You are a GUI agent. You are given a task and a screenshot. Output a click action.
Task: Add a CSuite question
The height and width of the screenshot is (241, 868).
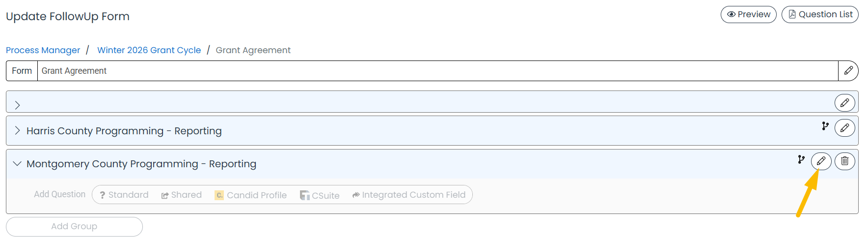point(320,195)
